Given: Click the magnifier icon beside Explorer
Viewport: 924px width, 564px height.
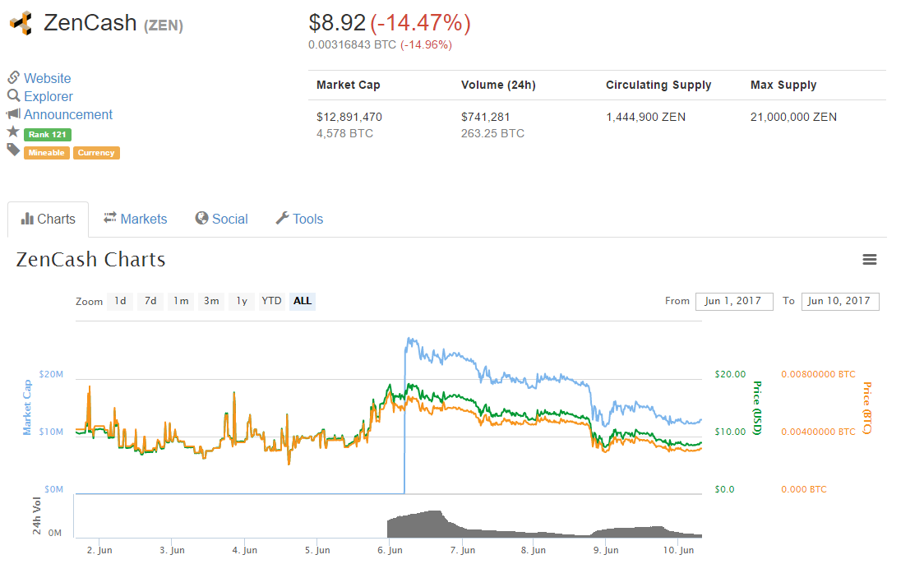Looking at the screenshot, I should (x=13, y=95).
